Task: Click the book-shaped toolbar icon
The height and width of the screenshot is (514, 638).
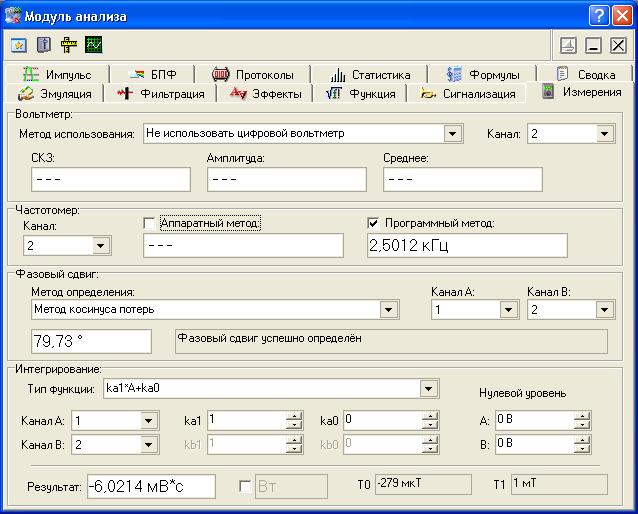Action: 43,45
